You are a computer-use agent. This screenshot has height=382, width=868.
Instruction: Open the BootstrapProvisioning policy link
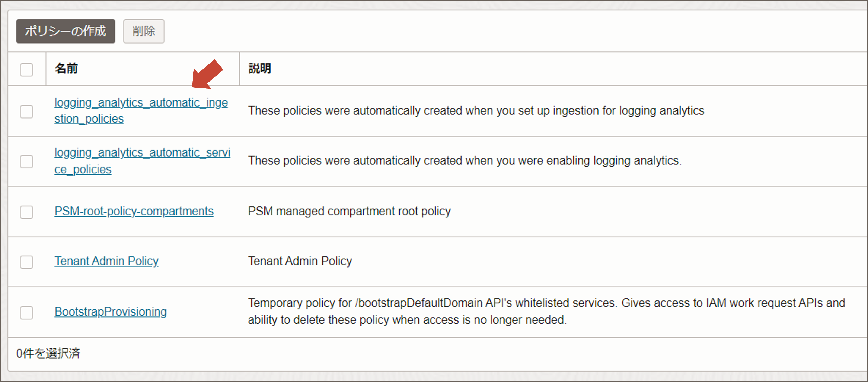pos(110,312)
